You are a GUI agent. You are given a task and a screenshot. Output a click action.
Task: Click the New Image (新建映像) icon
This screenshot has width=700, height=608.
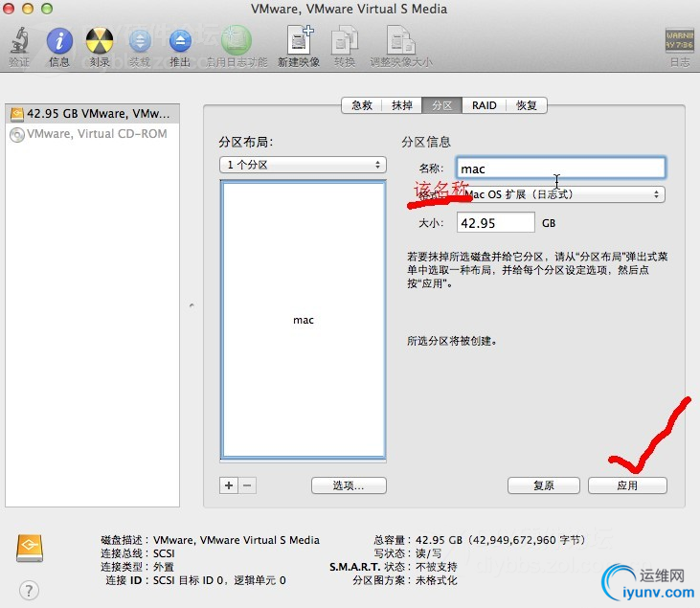click(x=299, y=41)
